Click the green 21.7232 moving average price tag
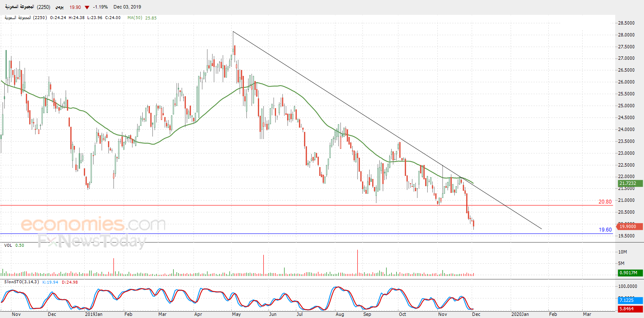Image resolution: width=644 pixels, height=318 pixels. point(630,183)
